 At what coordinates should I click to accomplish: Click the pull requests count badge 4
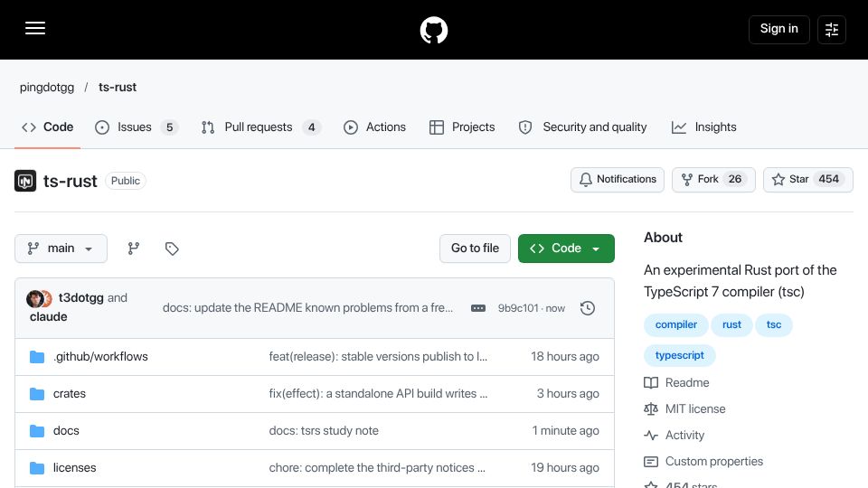pyautogui.click(x=312, y=127)
